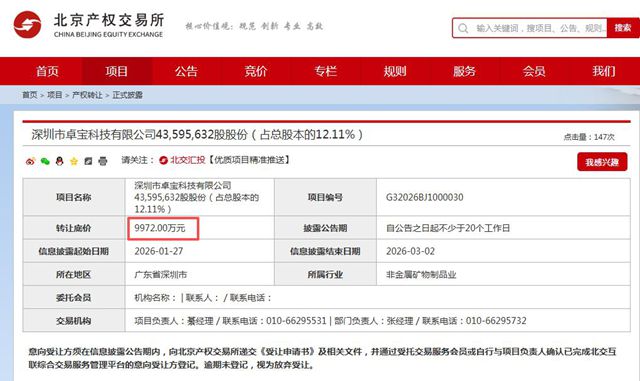Click the 北交汇投 red logo icon
This screenshot has width=640, height=381.
(x=164, y=160)
